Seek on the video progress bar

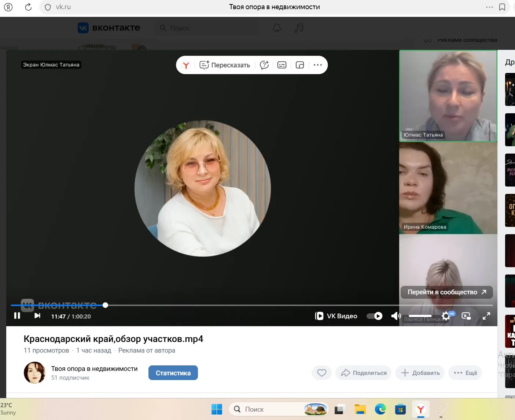coord(252,305)
